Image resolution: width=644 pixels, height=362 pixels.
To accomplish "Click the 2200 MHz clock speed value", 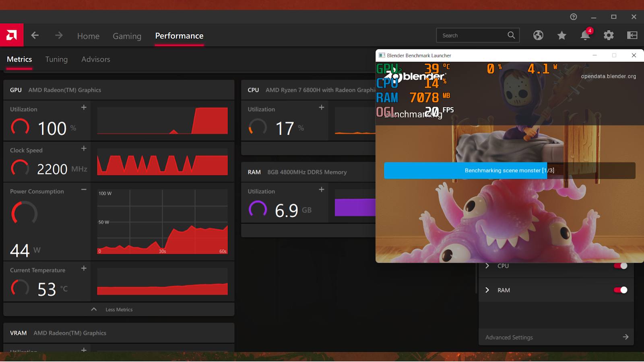I will click(62, 169).
